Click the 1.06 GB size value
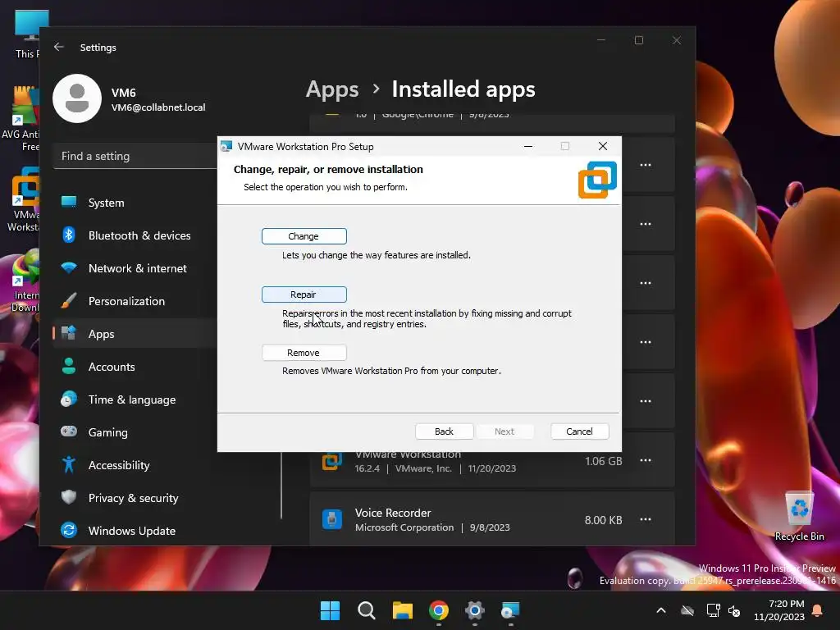 click(x=603, y=461)
